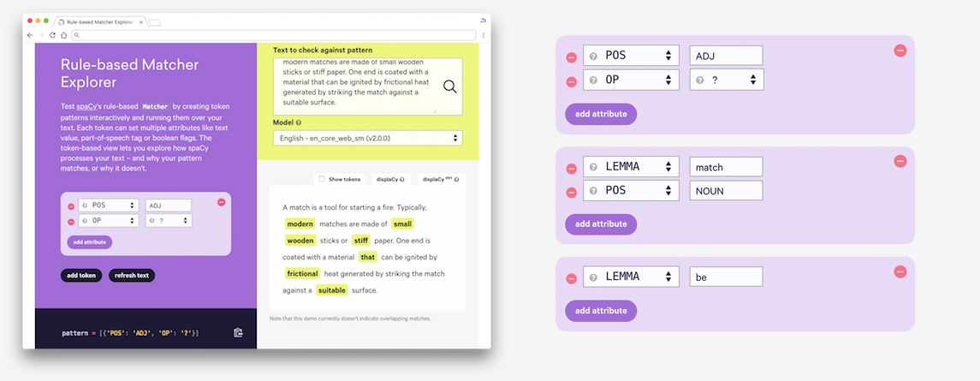
Task: Click the help icon next to Model
Action: [x=298, y=123]
